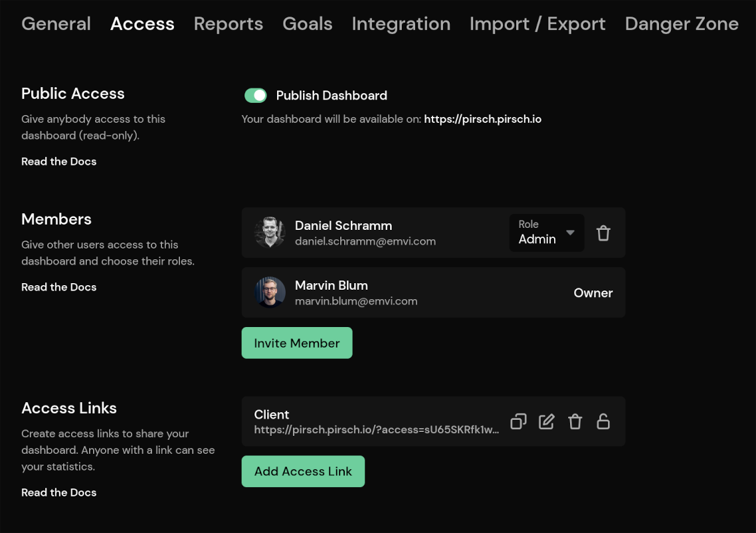This screenshot has width=756, height=533.
Task: Open the Role dropdown for Daniel Schramm
Action: click(547, 233)
